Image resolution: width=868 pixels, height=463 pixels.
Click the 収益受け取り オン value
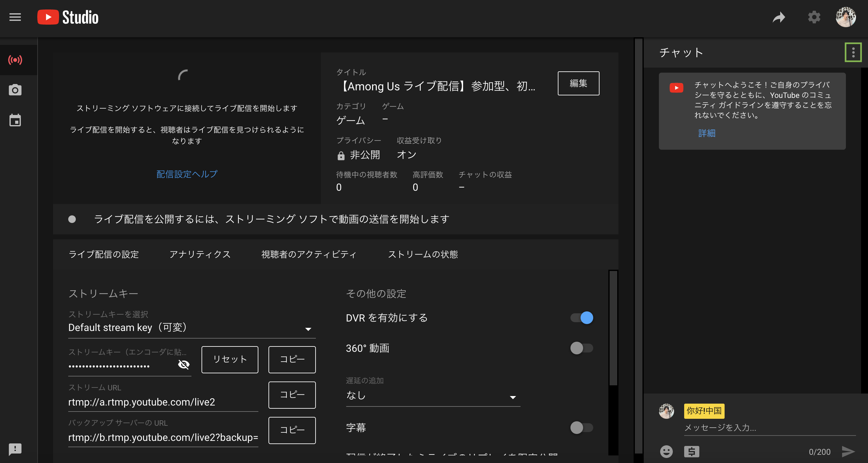407,155
